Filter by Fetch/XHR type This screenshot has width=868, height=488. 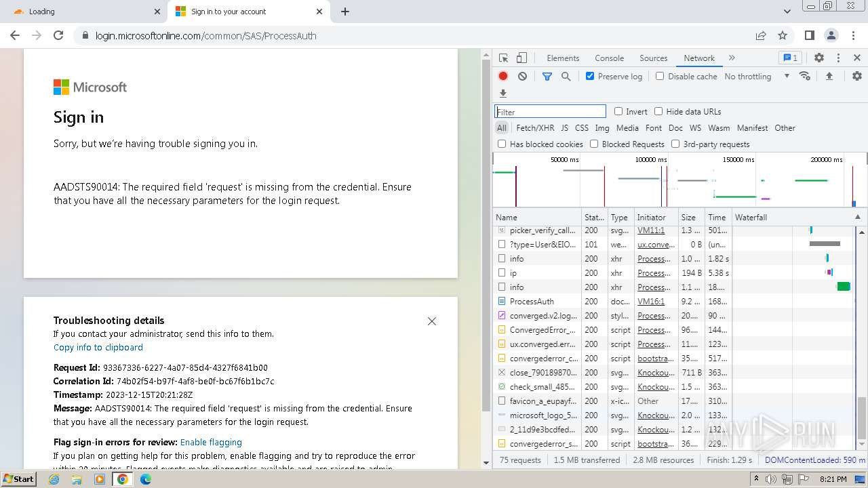point(535,127)
